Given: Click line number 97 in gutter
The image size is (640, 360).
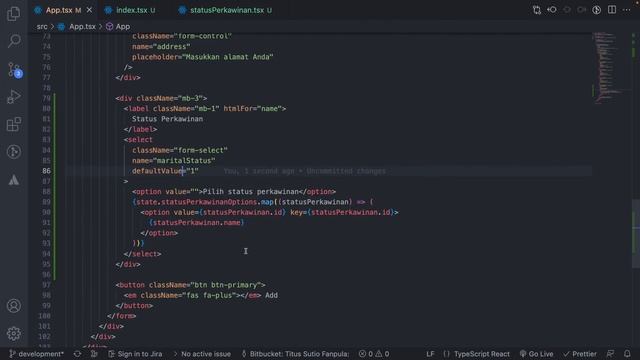Looking at the screenshot, I should coord(47,285).
